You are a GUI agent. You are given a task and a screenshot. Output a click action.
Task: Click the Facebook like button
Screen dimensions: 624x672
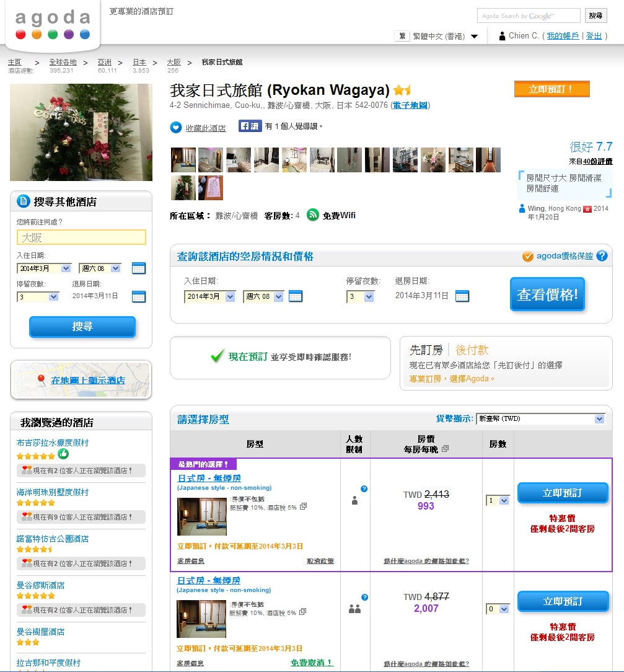click(x=250, y=126)
